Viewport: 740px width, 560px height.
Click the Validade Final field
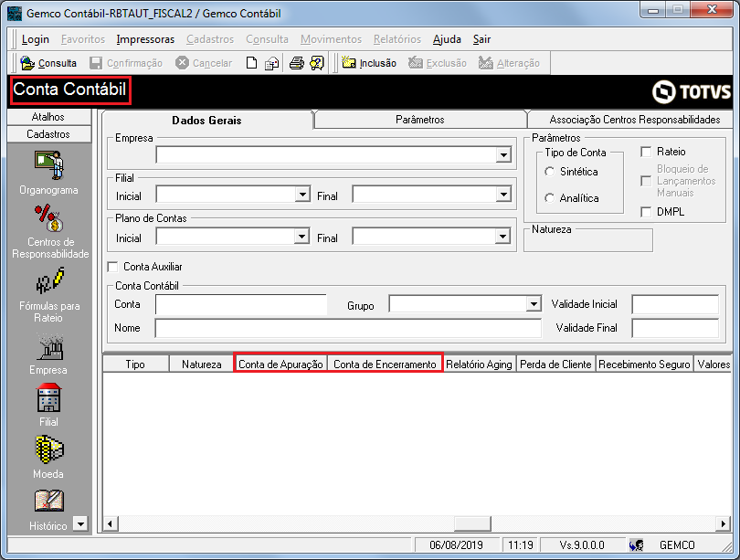click(675, 328)
